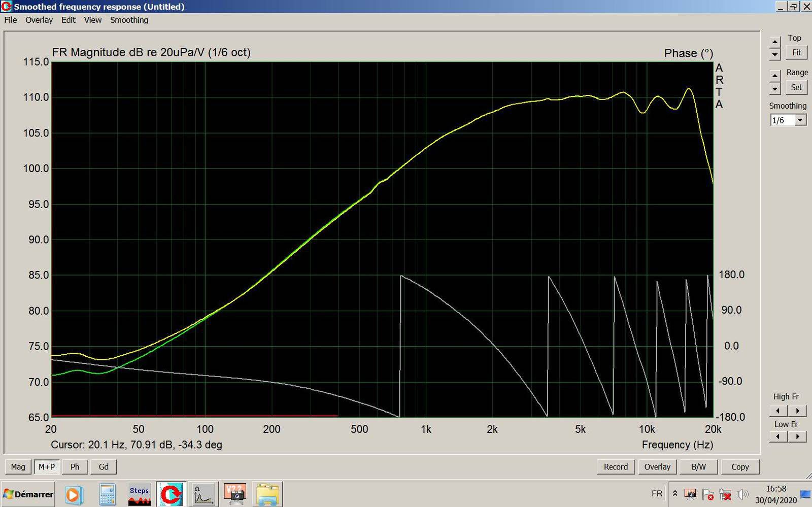This screenshot has height=507, width=812.
Task: Open the File menu
Action: [11, 20]
